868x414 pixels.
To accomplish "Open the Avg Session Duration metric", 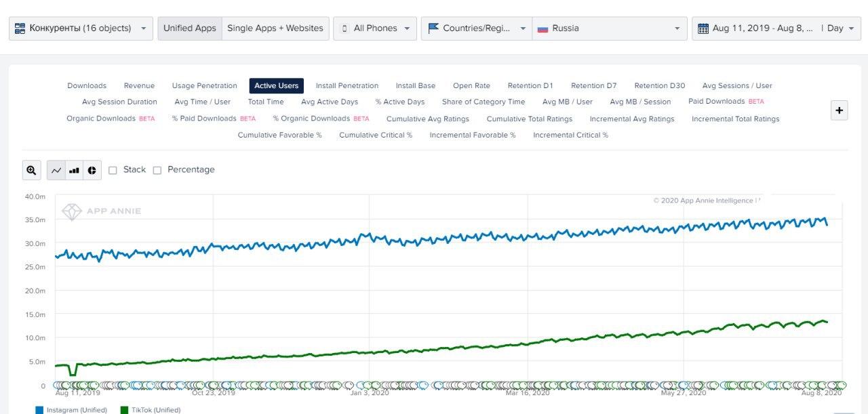I will coord(119,102).
